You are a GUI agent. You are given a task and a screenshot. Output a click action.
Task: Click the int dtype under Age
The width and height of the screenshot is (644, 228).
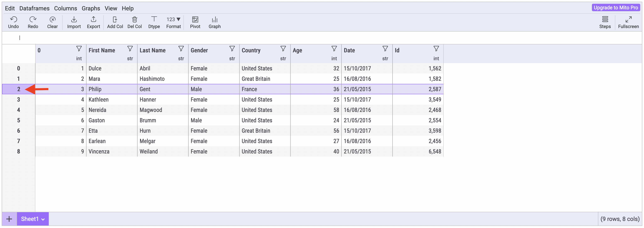(334, 59)
